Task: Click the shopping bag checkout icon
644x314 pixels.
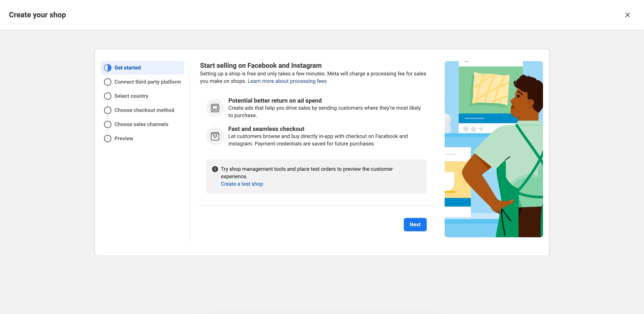Action: point(215,136)
